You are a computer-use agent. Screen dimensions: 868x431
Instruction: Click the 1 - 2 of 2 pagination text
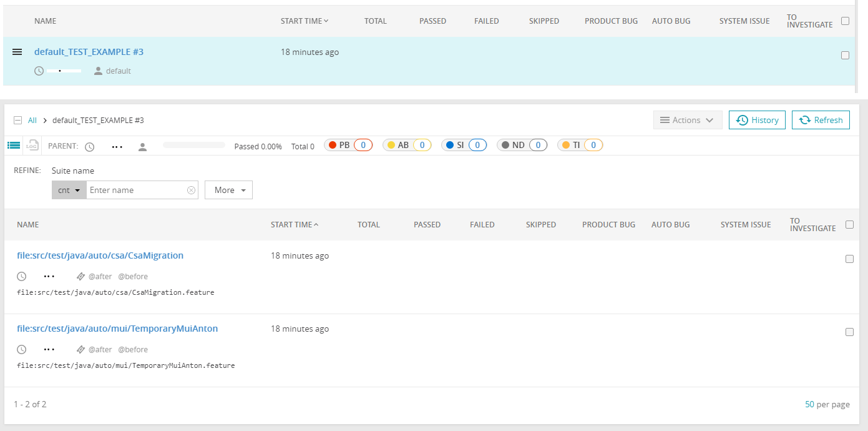click(30, 404)
